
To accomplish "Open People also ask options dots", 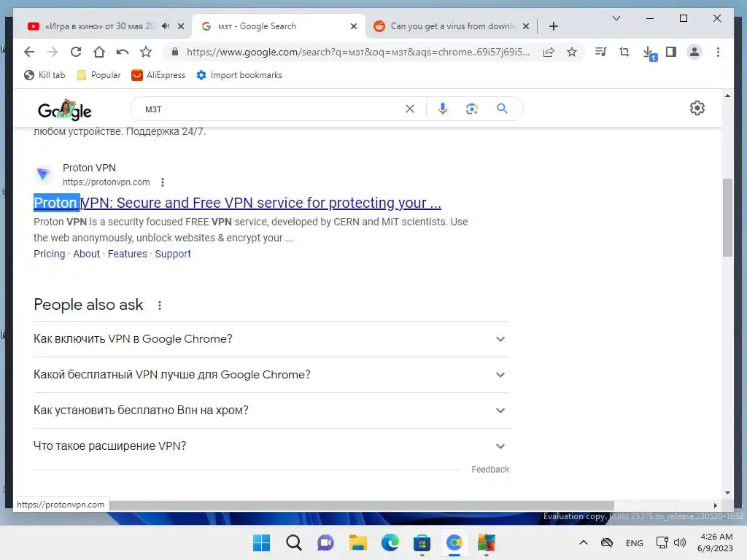I will 160,306.
